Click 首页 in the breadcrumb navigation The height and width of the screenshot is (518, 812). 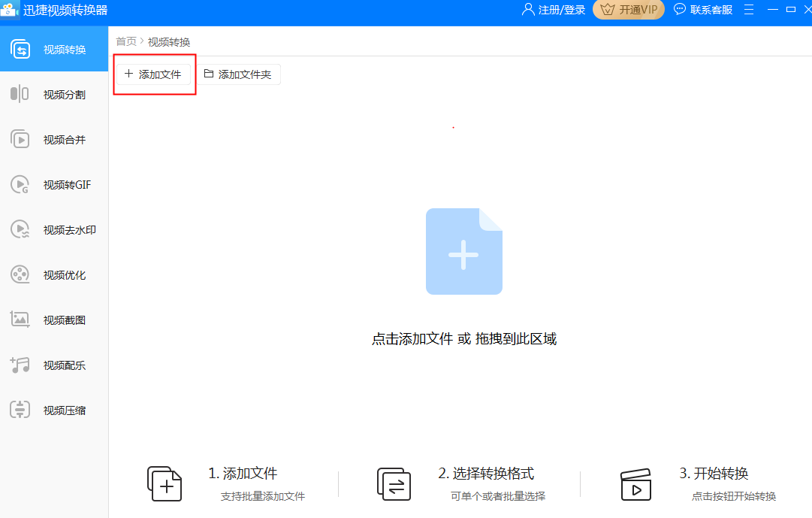[126, 41]
